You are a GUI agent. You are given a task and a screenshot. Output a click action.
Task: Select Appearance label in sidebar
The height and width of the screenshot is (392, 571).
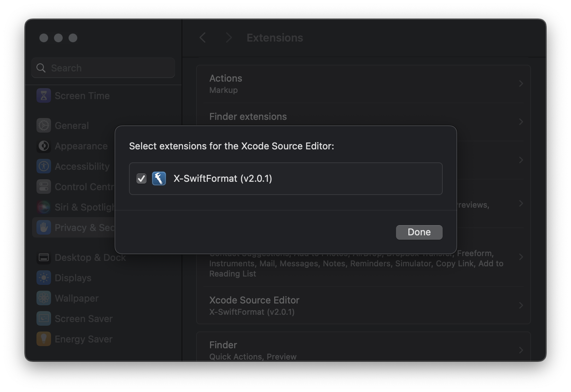(x=81, y=146)
